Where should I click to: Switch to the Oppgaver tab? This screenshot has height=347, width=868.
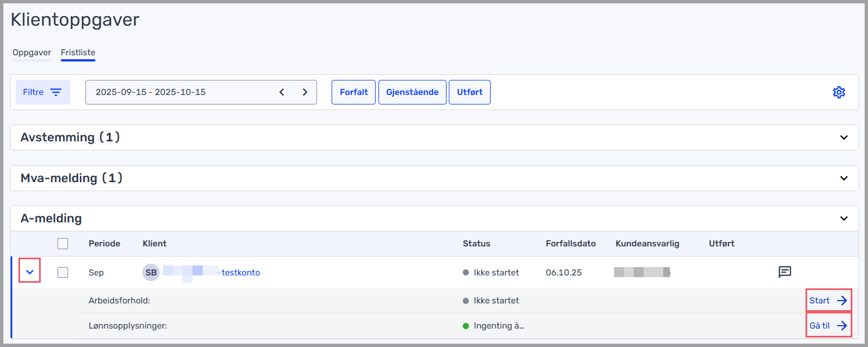(32, 53)
